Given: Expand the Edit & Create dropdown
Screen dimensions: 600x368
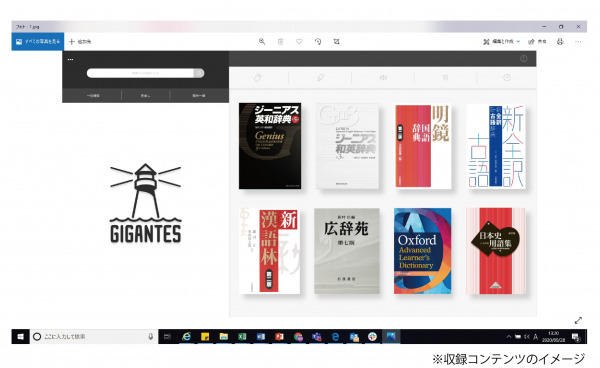Looking at the screenshot, I should [x=501, y=41].
